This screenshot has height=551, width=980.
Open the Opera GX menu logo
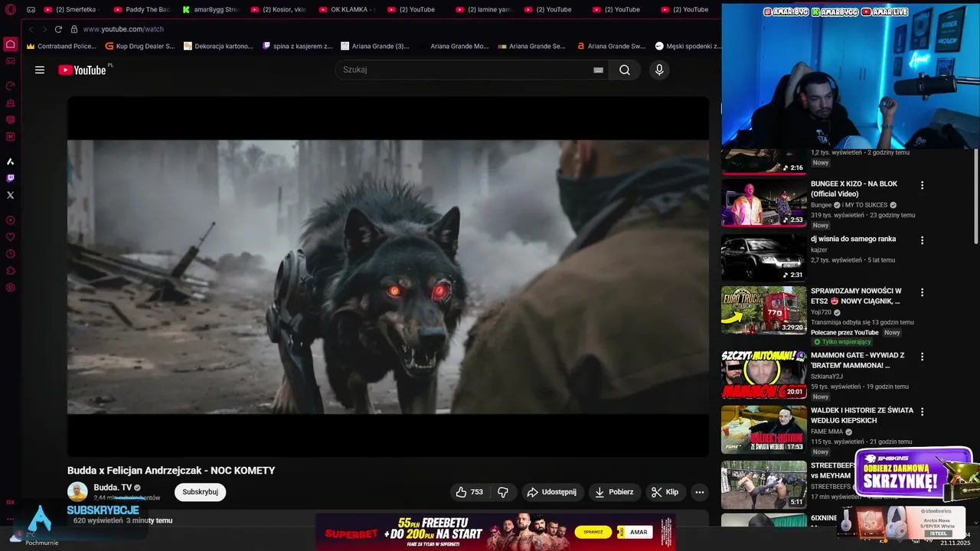tap(11, 10)
